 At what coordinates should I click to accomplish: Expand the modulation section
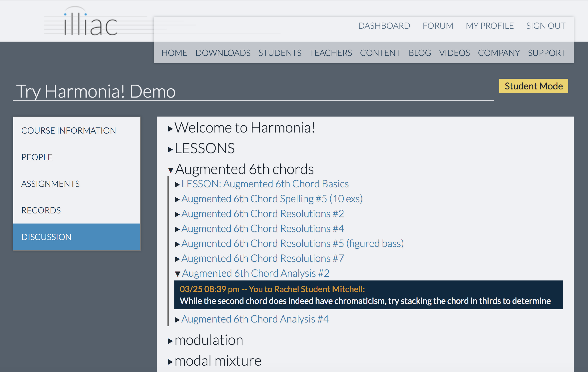click(x=170, y=341)
